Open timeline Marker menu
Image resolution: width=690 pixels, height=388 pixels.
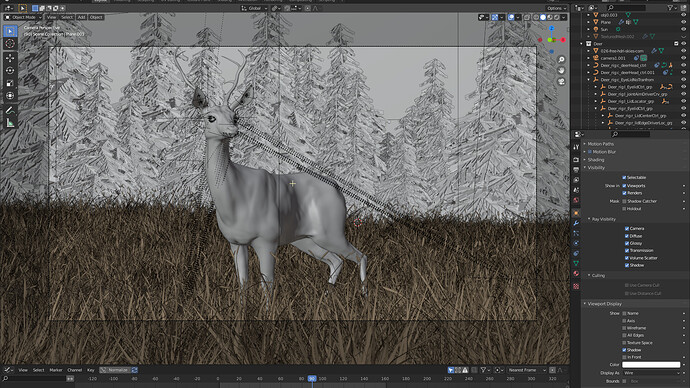56,370
